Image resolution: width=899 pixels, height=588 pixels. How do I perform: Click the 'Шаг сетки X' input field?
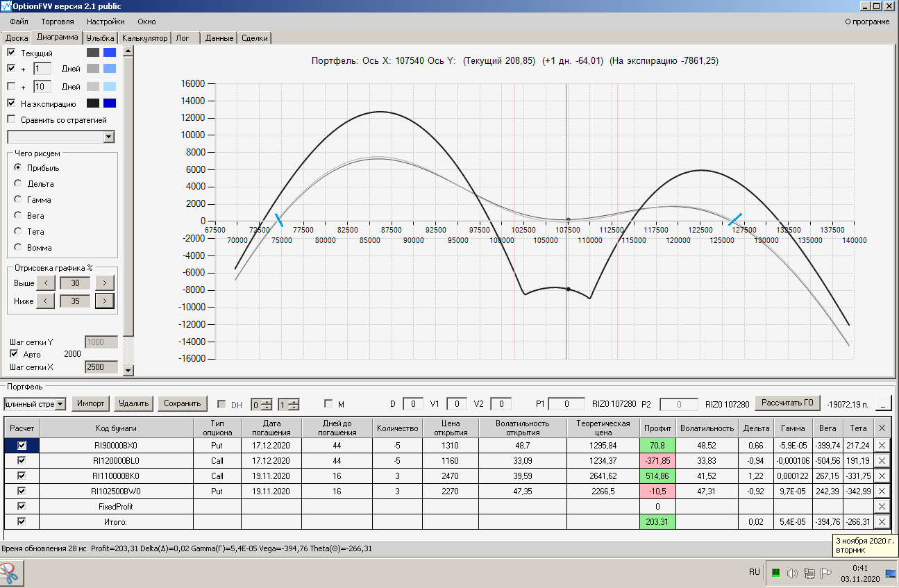point(101,367)
